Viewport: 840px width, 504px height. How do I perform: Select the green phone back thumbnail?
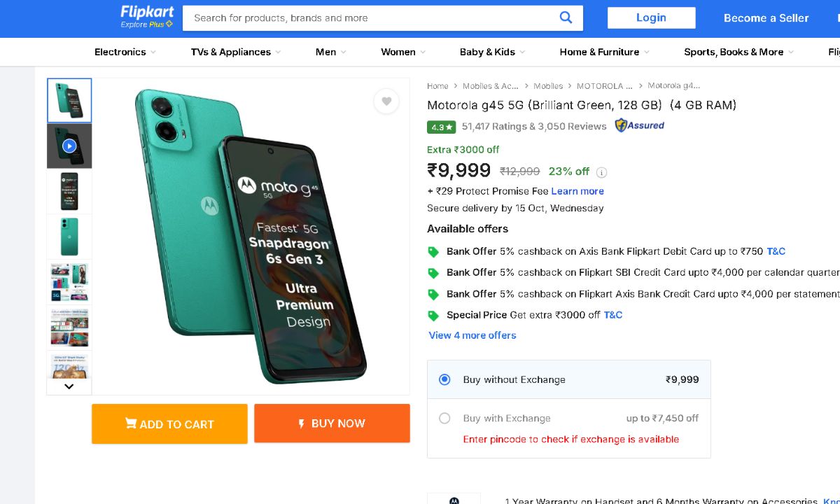(69, 237)
